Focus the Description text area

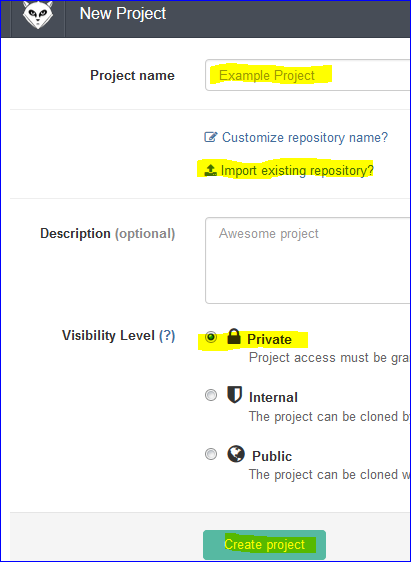point(308,260)
